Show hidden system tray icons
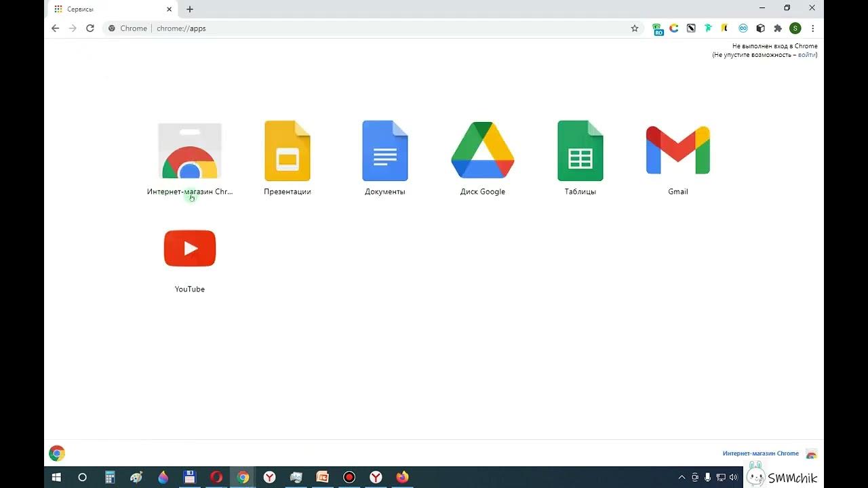Screen dimensions: 868x488 [x=682, y=477]
